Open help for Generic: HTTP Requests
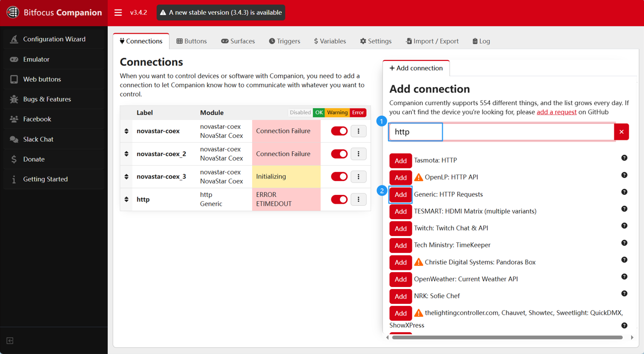The height and width of the screenshot is (354, 644). point(624,192)
